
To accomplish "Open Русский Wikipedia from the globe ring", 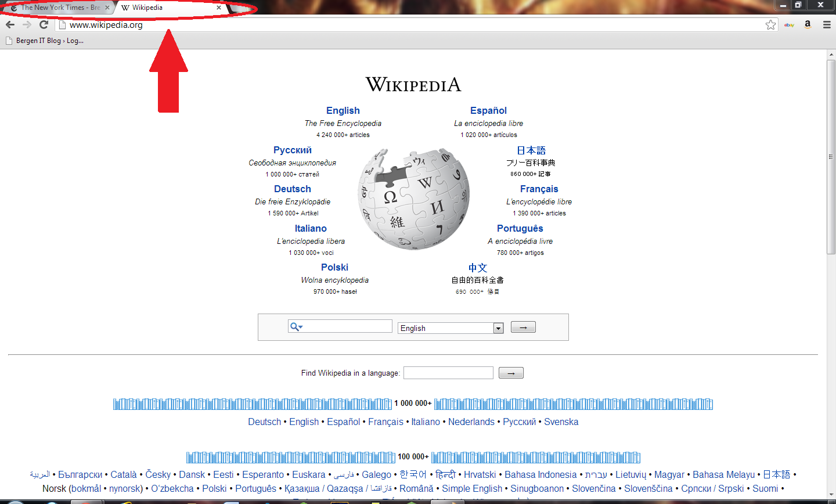I will (x=293, y=150).
